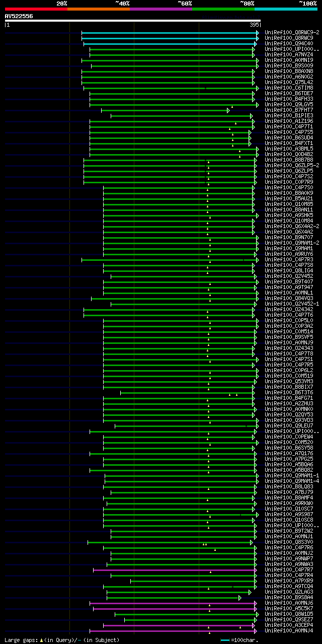Image resolution: width=322 pixels, height=644 pixels.
Task: Select the UniRef100_B6T3T6 label
Action: point(289,392)
